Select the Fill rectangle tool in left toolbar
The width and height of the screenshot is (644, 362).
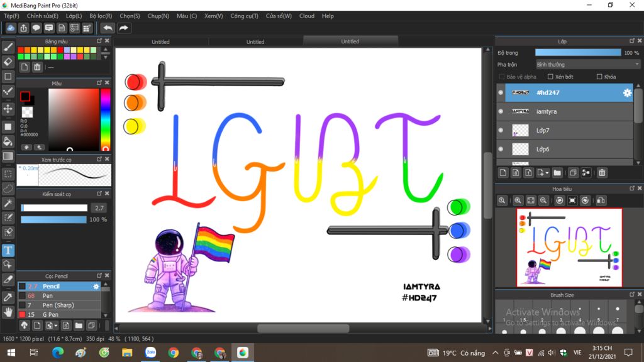[x=8, y=126]
